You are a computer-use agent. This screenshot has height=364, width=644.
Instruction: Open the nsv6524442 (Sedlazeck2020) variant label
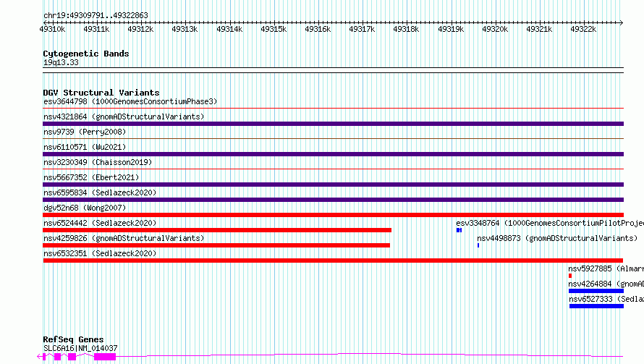point(100,223)
